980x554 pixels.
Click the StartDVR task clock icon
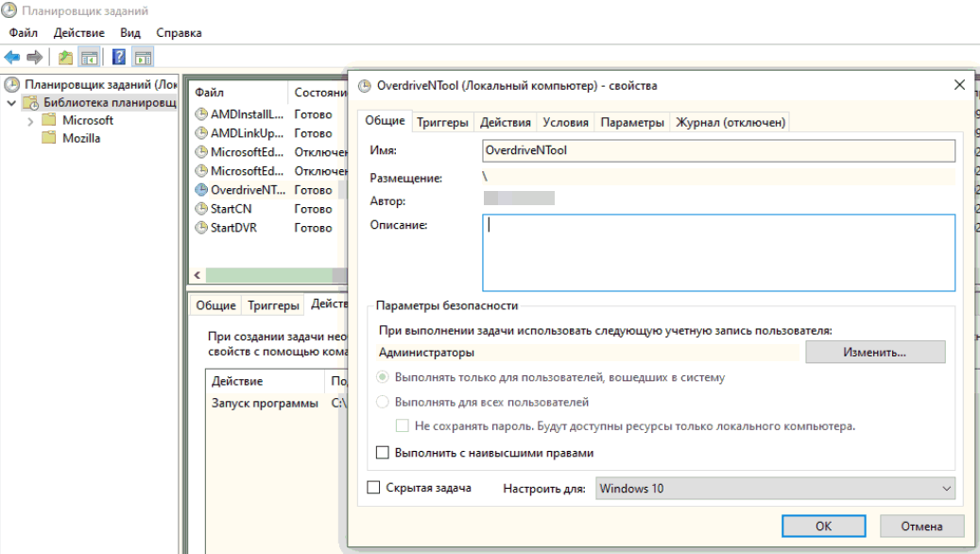[x=201, y=228]
